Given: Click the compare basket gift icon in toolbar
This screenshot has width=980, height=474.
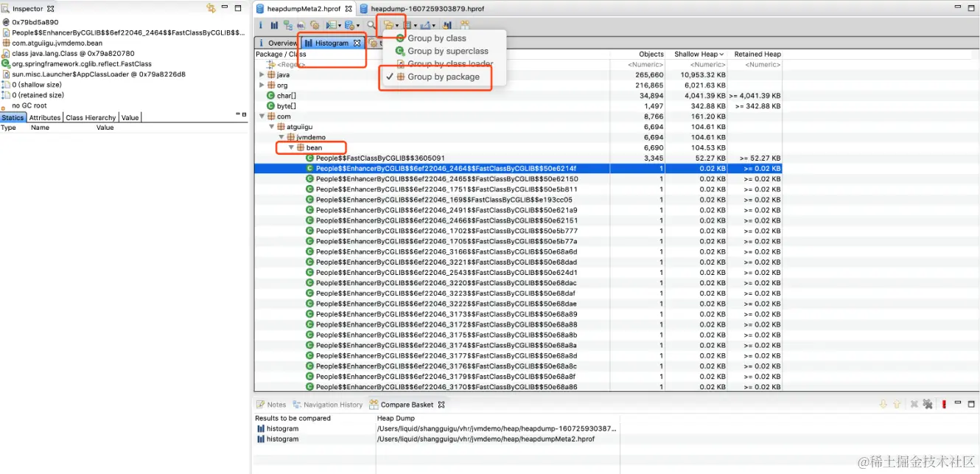Looking at the screenshot, I should [465, 25].
